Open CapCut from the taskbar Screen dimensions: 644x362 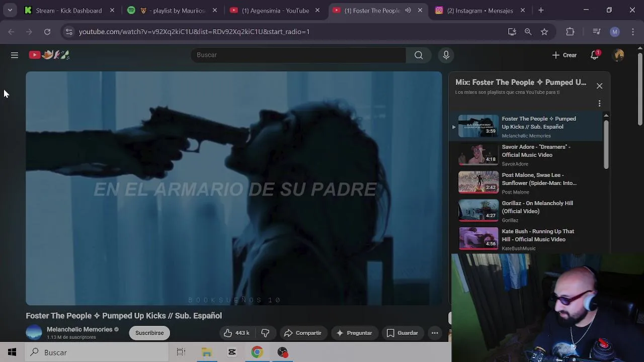pos(232,352)
